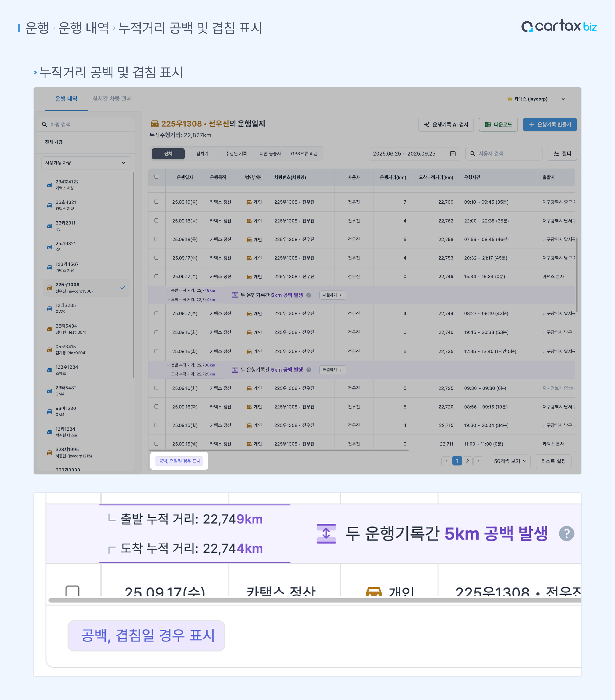Check the row for 25.09.19(금)
Image resolution: width=615 pixels, height=700 pixels.
click(156, 202)
